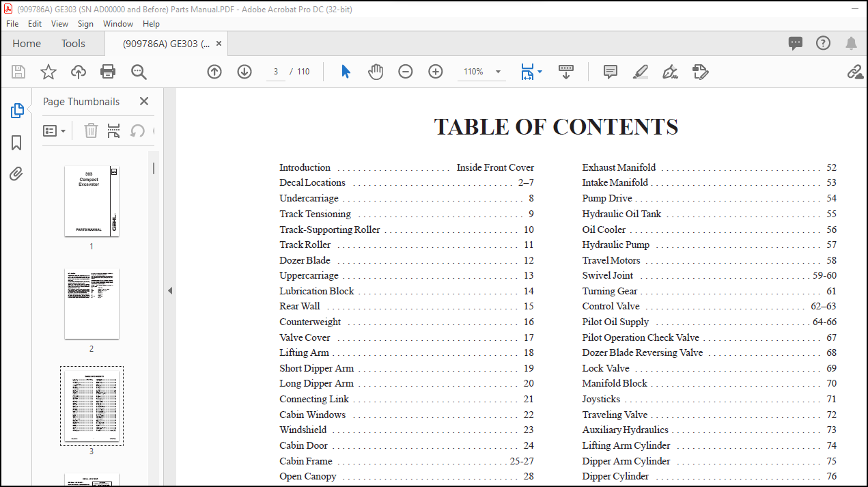Go to next page arrow
868x487 pixels.
(244, 72)
